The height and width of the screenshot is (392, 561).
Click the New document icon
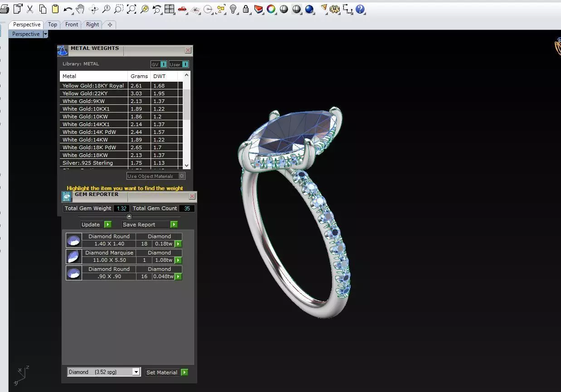click(18, 9)
